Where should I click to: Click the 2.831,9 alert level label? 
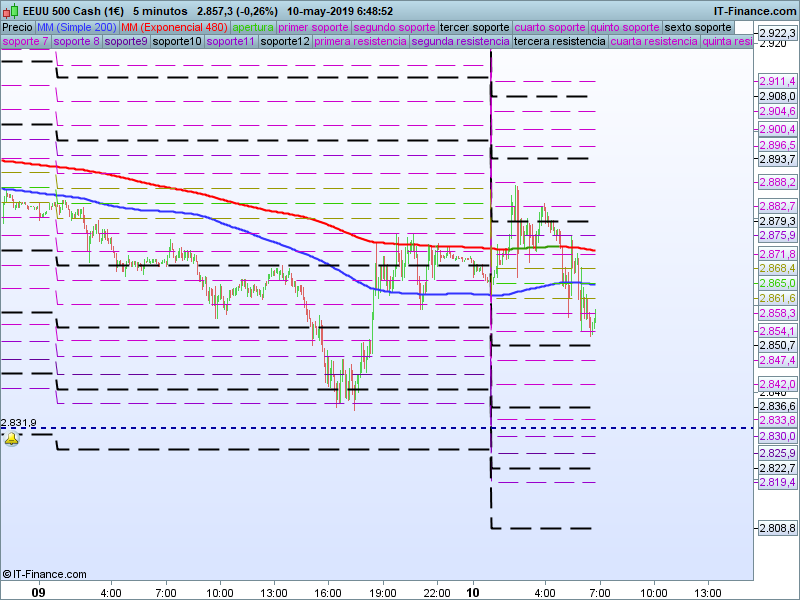tap(18, 423)
